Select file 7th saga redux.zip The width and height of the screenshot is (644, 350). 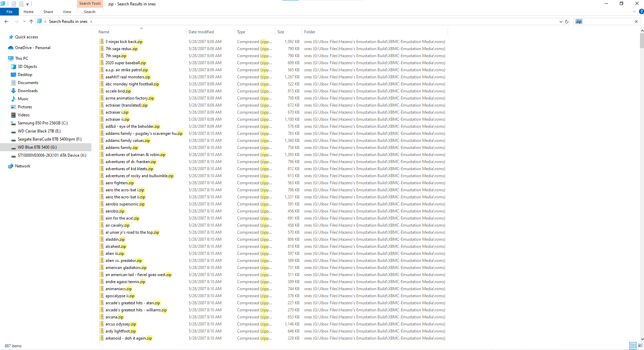pyautogui.click(x=122, y=49)
